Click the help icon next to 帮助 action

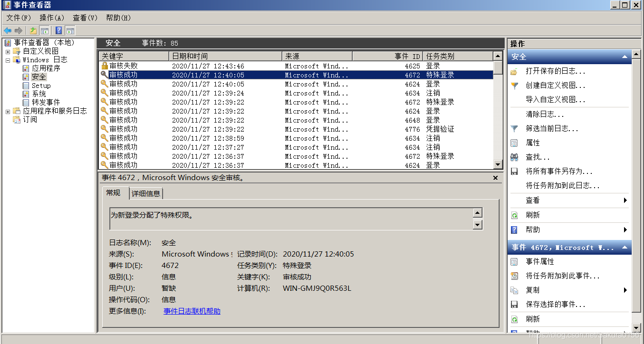click(514, 229)
